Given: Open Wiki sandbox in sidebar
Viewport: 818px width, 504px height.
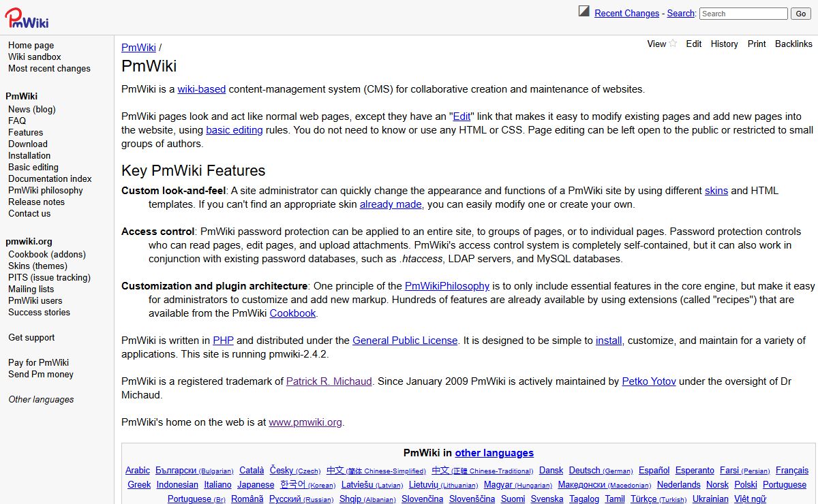Looking at the screenshot, I should [35, 57].
